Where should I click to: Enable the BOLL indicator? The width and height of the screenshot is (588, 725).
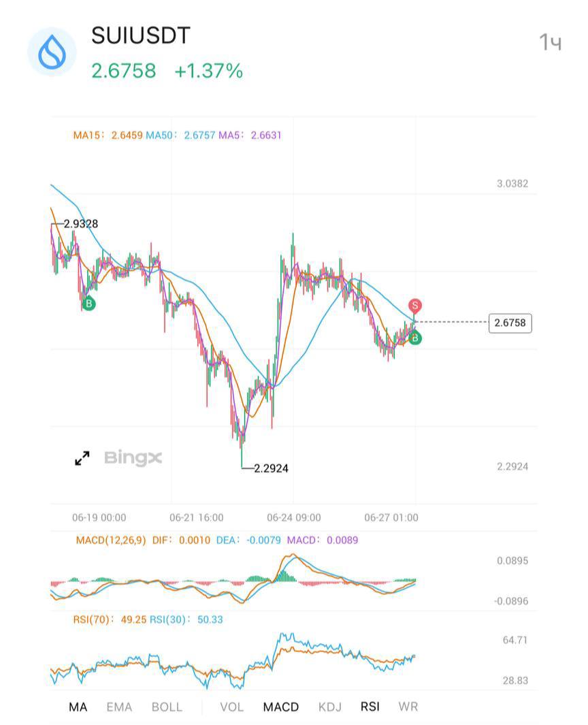pyautogui.click(x=167, y=707)
